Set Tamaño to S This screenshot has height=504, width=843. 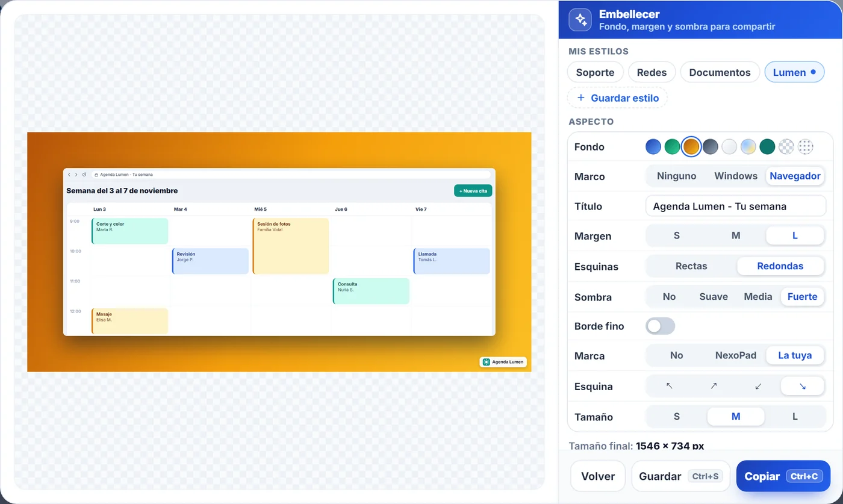click(677, 417)
